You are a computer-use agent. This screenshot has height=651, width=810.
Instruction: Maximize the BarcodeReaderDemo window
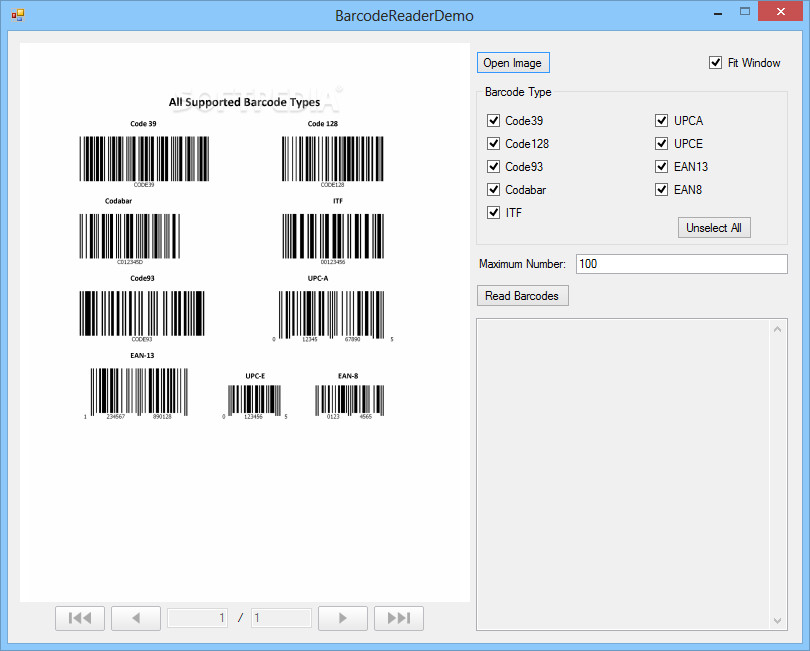(745, 11)
